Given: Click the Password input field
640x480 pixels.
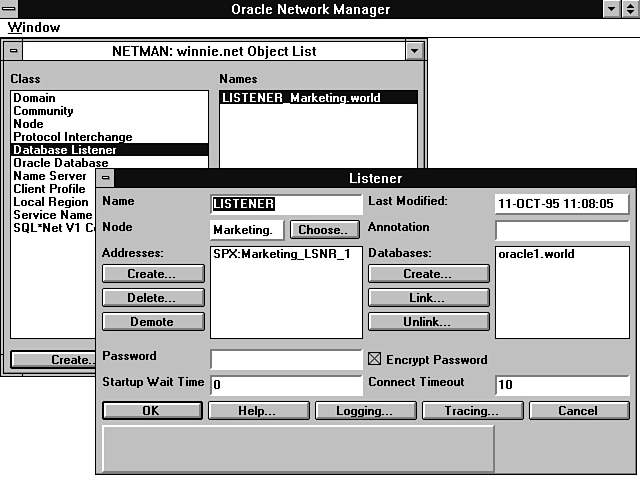Looking at the screenshot, I should [286, 359].
